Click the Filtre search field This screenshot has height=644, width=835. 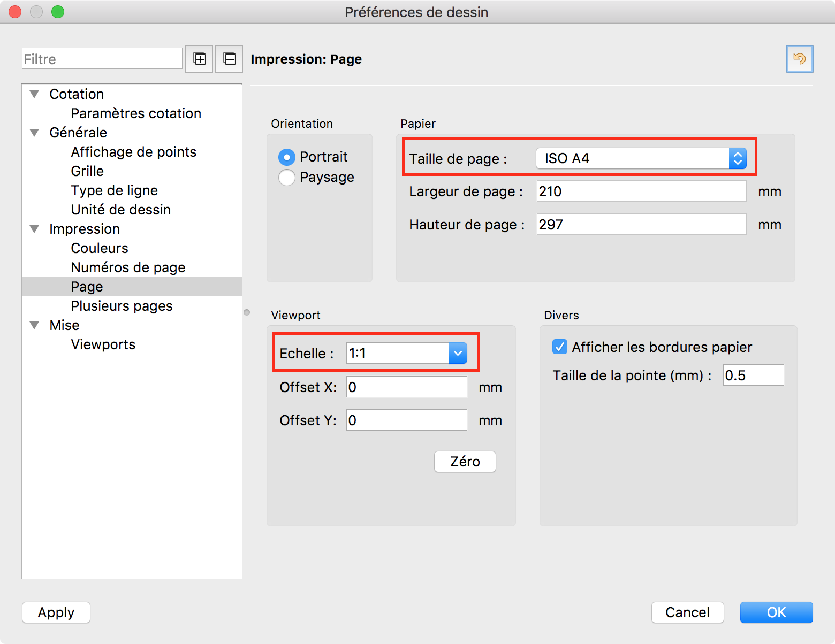(x=102, y=59)
